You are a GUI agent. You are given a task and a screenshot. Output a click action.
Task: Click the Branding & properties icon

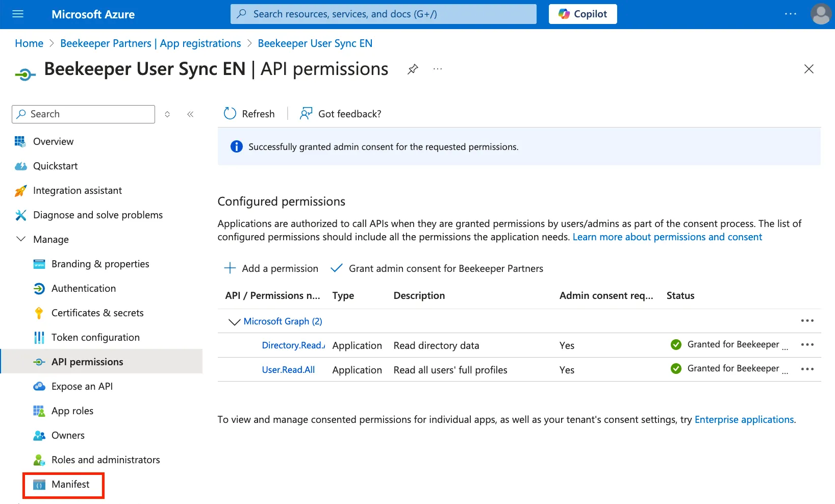[x=39, y=264]
